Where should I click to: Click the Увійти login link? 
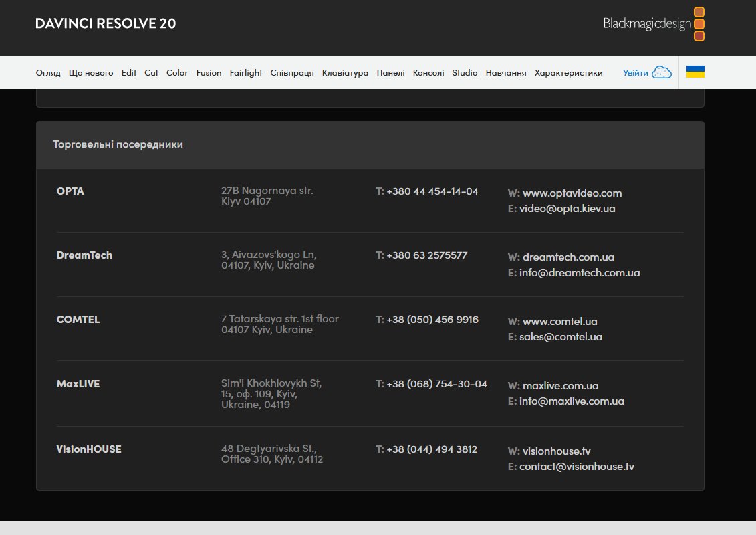(x=636, y=72)
